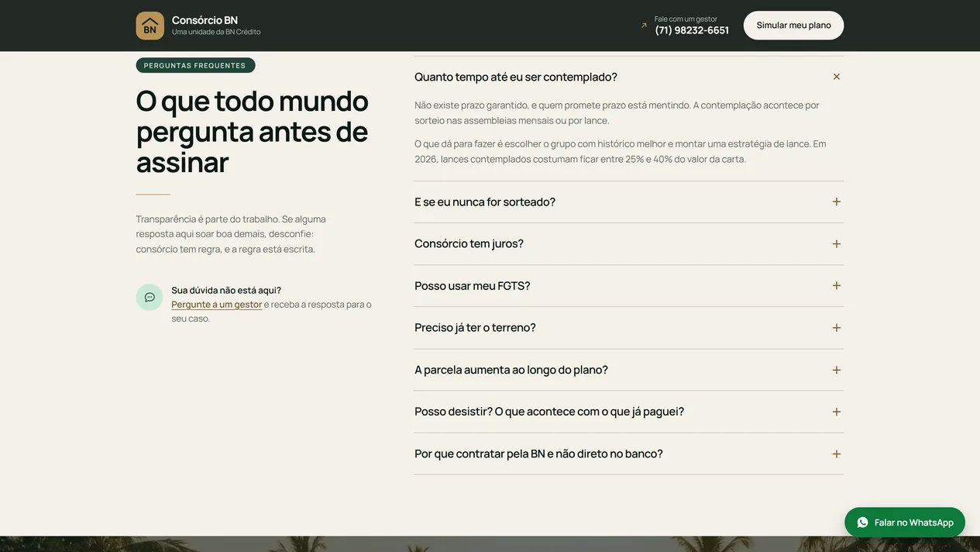Click the arrow icon beside the phone number
980x552 pixels.
coord(644,26)
